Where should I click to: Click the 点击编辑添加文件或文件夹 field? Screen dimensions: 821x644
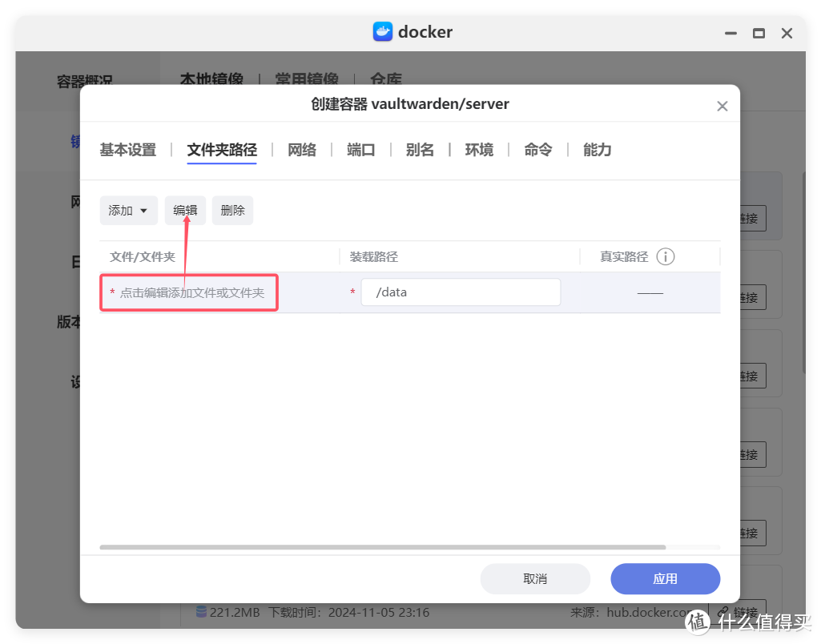click(192, 293)
